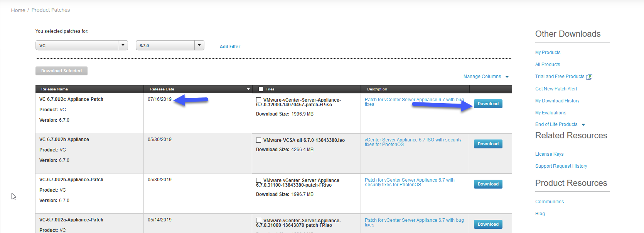The image size is (644, 233).
Task: Check the VMware-VCSA-all-6.7.0-13843380.iso checkbox
Action: tap(259, 140)
